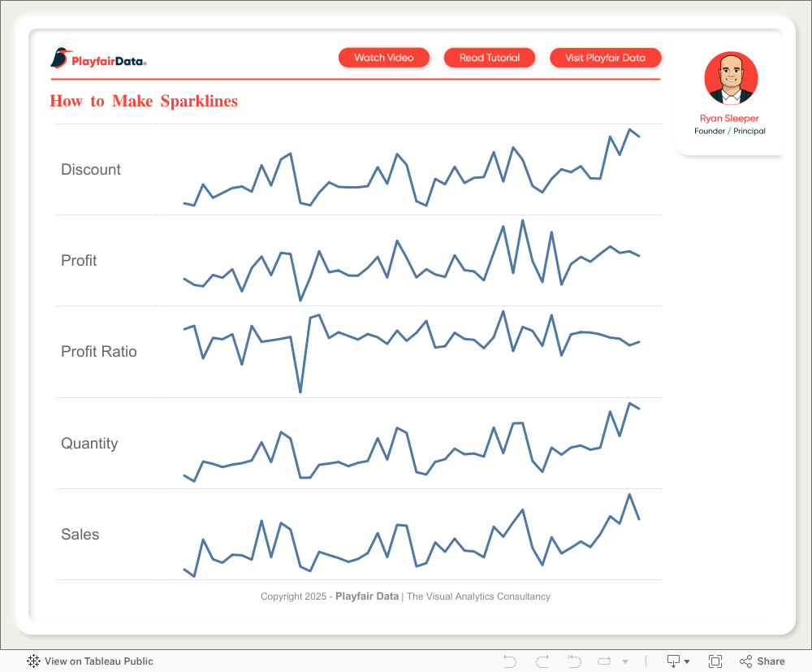The height and width of the screenshot is (672, 812).
Task: Click the Revert icon
Action: coord(574,661)
